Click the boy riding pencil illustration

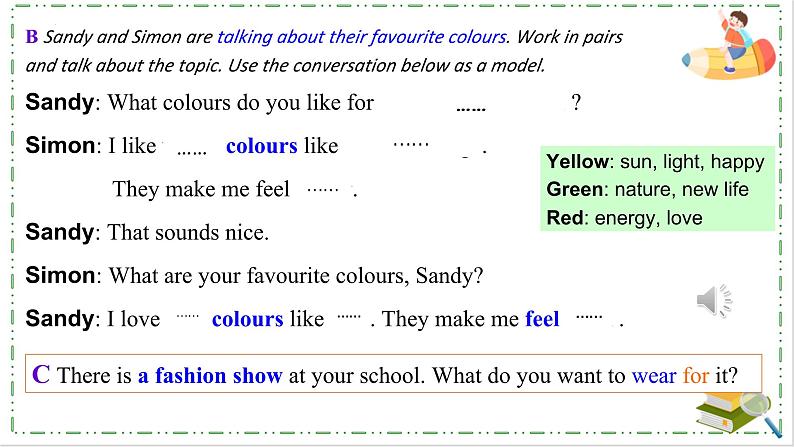point(730,45)
